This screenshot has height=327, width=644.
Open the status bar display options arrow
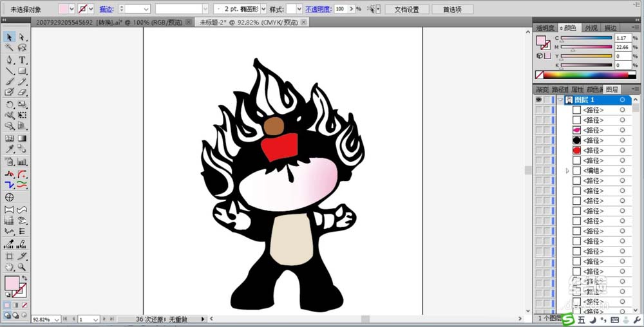click(203, 319)
